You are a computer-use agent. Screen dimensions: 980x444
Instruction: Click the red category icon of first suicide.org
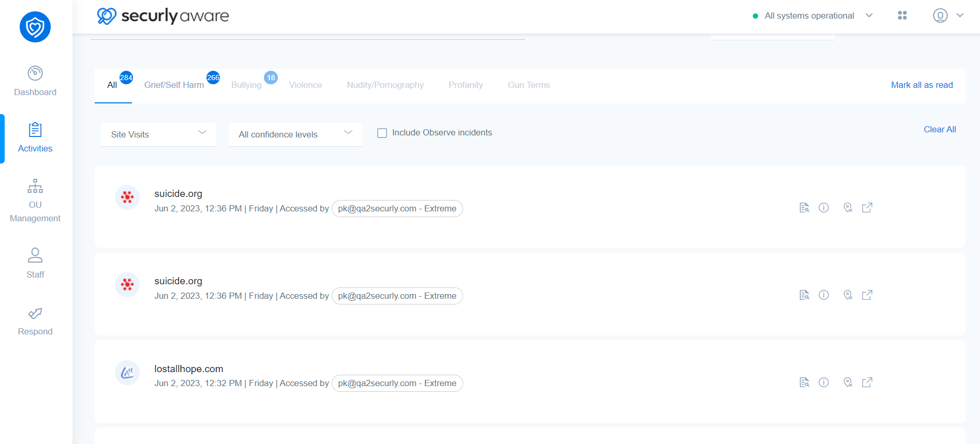click(x=127, y=197)
